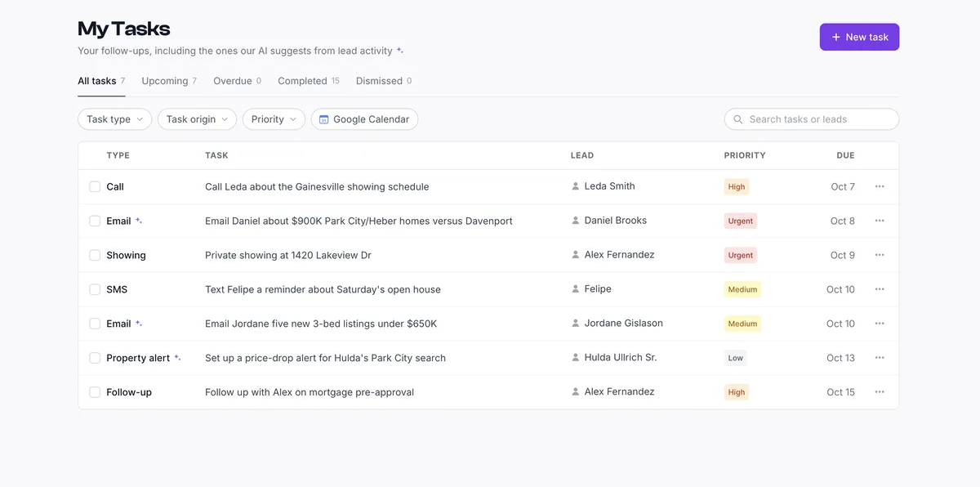Screen dimensions: 980x487
Task: Open lead Felipe
Action: pyautogui.click(x=598, y=289)
